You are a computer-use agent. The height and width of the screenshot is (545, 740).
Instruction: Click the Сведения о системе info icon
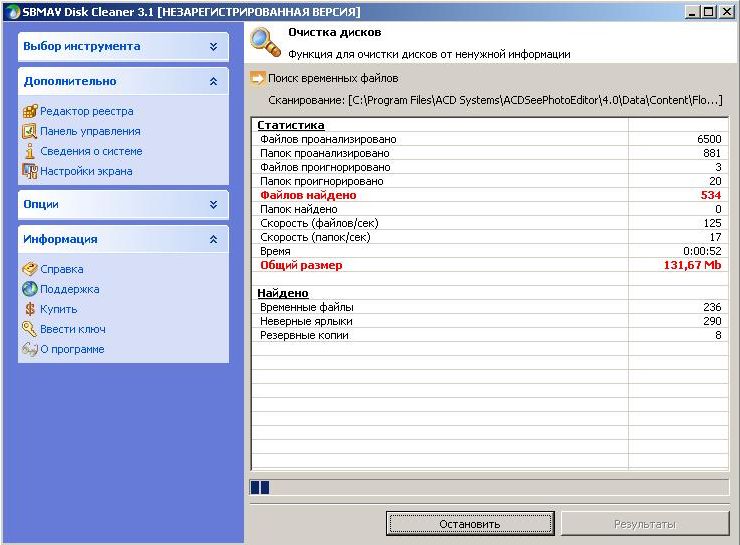click(x=30, y=151)
